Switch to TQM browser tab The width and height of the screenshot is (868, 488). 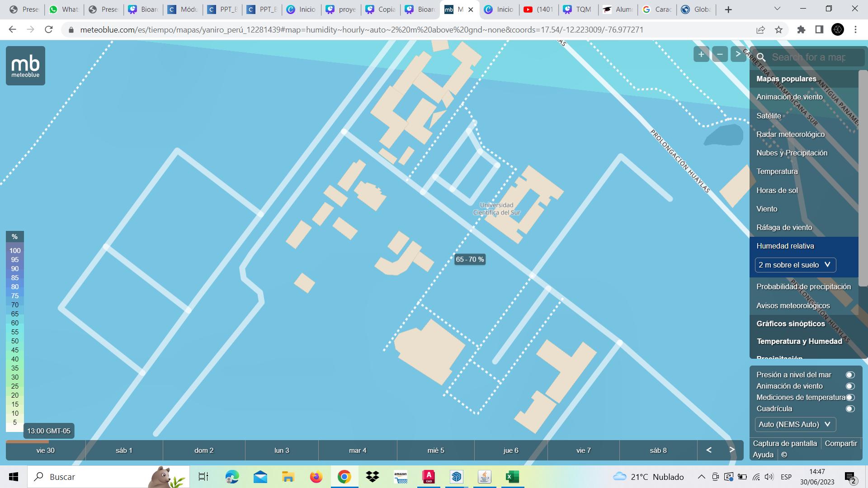[577, 9]
